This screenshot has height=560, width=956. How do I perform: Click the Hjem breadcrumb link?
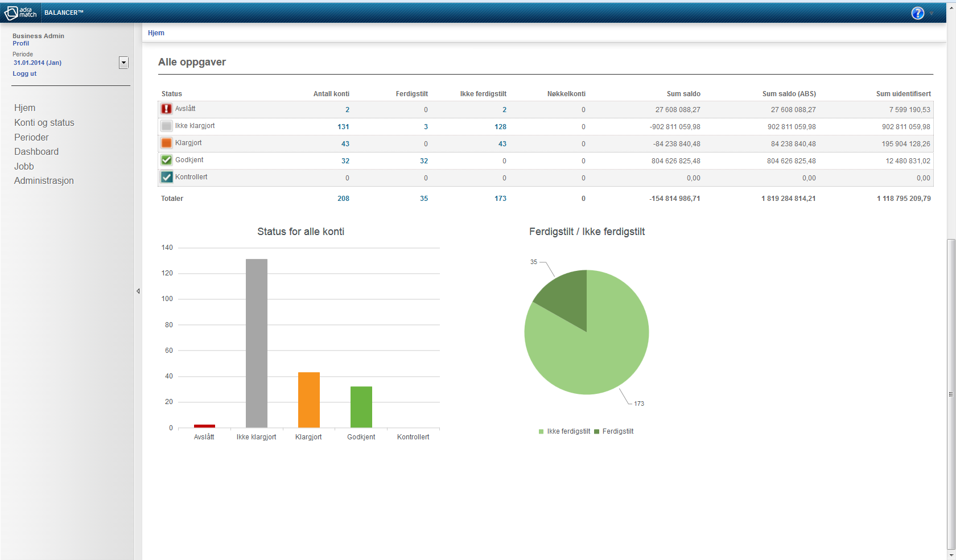(156, 33)
